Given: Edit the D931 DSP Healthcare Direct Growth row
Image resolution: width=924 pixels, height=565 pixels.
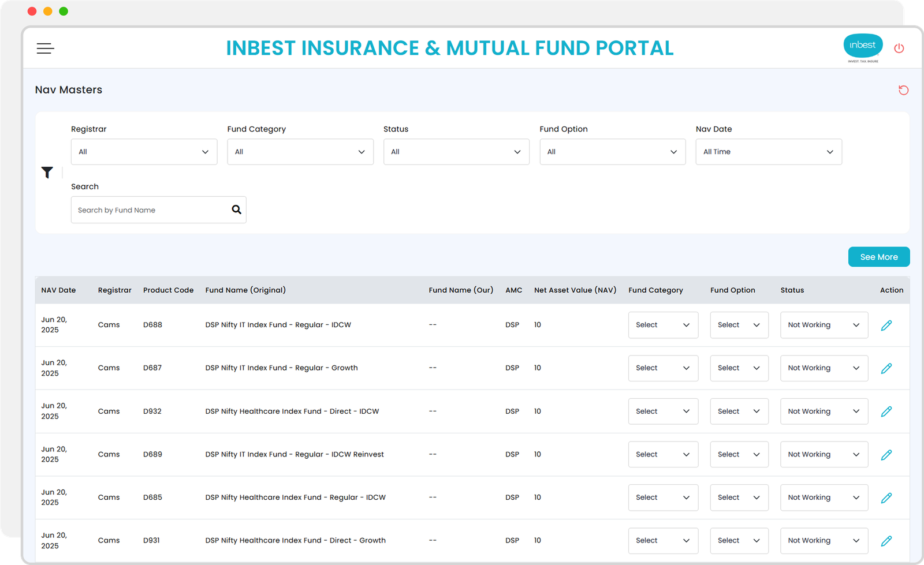Looking at the screenshot, I should click(x=886, y=541).
